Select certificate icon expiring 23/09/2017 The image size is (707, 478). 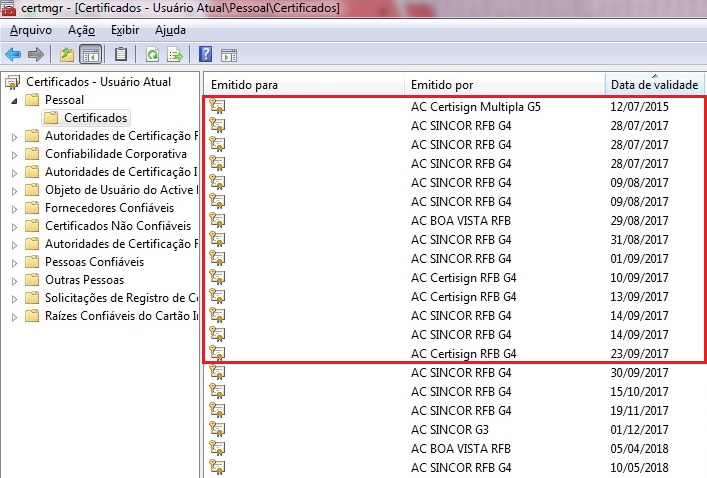(x=217, y=353)
